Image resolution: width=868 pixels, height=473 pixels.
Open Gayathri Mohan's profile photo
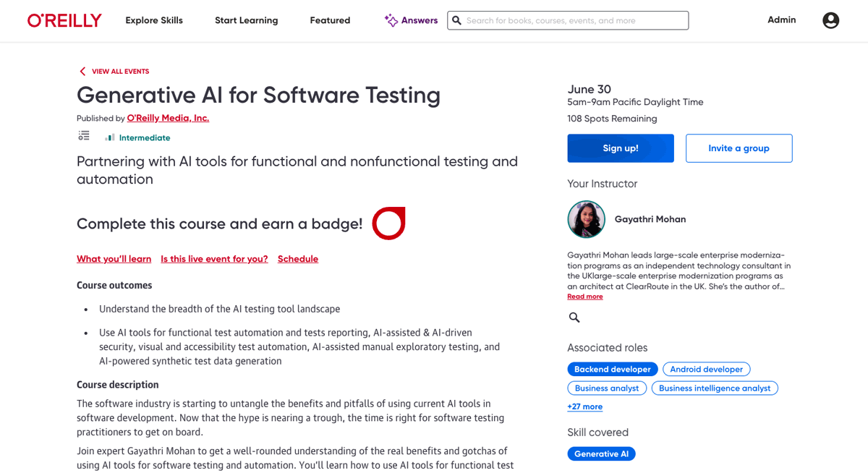[x=586, y=219]
